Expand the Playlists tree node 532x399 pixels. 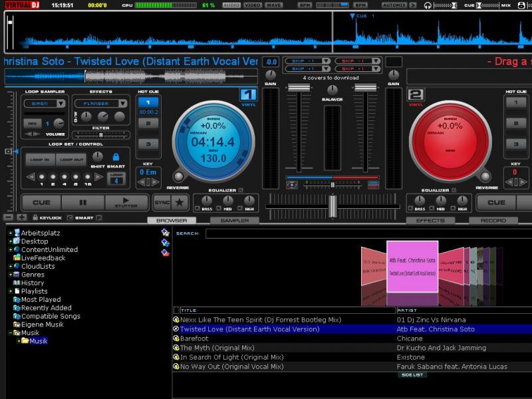pos(10,291)
